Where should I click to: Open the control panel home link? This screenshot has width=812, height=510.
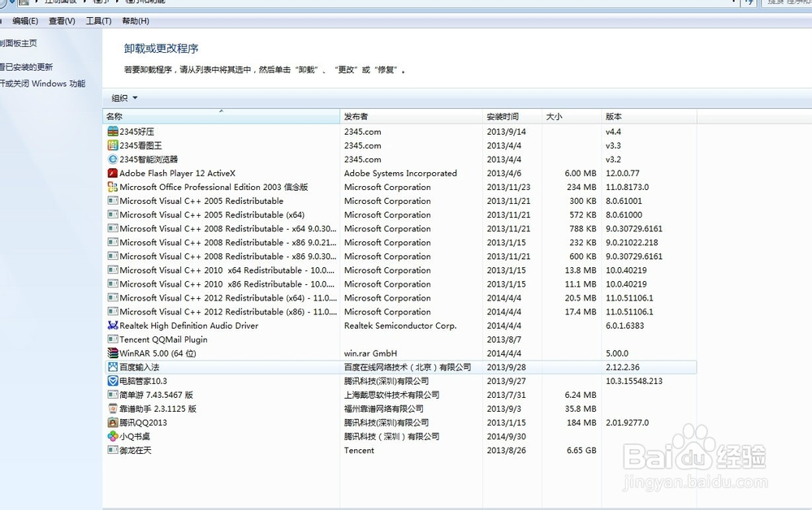click(x=18, y=44)
